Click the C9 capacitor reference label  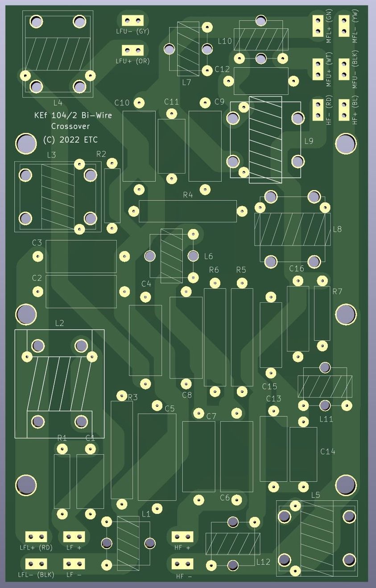[219, 102]
